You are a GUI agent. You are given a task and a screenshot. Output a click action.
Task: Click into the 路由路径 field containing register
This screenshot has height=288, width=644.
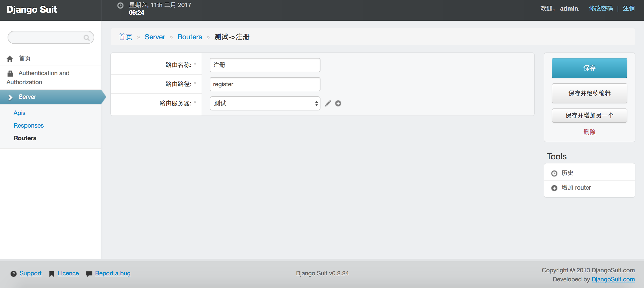[x=265, y=84]
